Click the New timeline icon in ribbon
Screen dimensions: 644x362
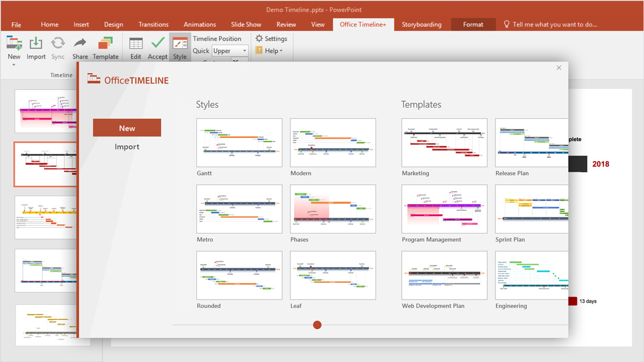pyautogui.click(x=14, y=43)
